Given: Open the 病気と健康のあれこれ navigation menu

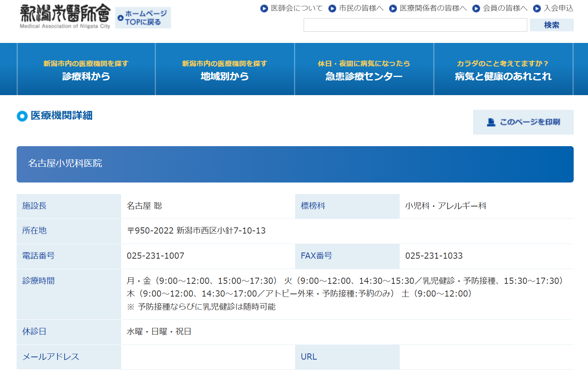Looking at the screenshot, I should point(503,69).
